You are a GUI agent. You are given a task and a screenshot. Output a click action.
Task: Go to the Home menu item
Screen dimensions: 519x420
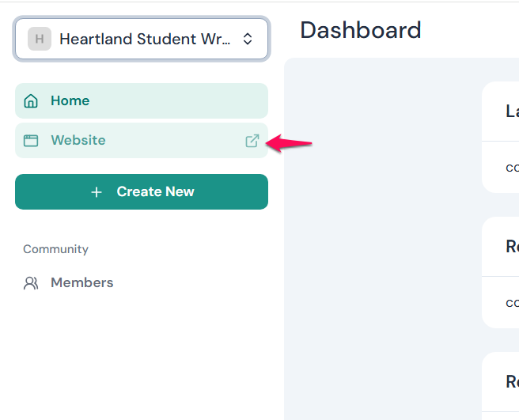coord(70,101)
